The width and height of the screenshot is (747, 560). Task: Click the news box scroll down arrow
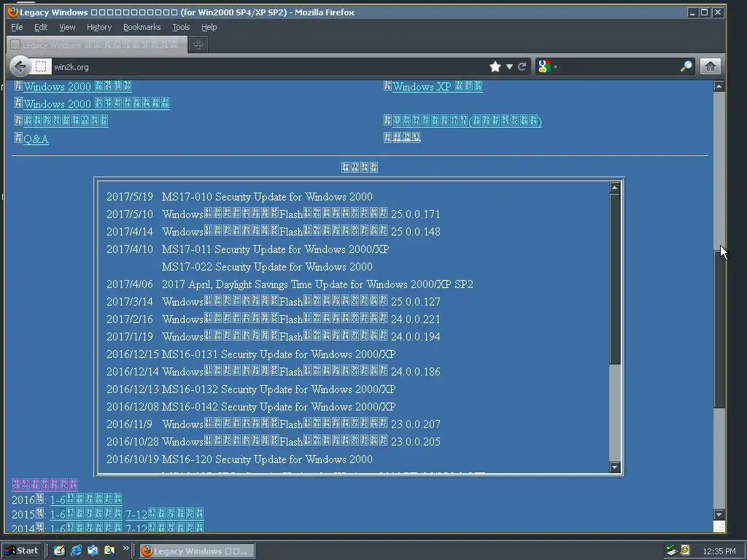click(614, 467)
